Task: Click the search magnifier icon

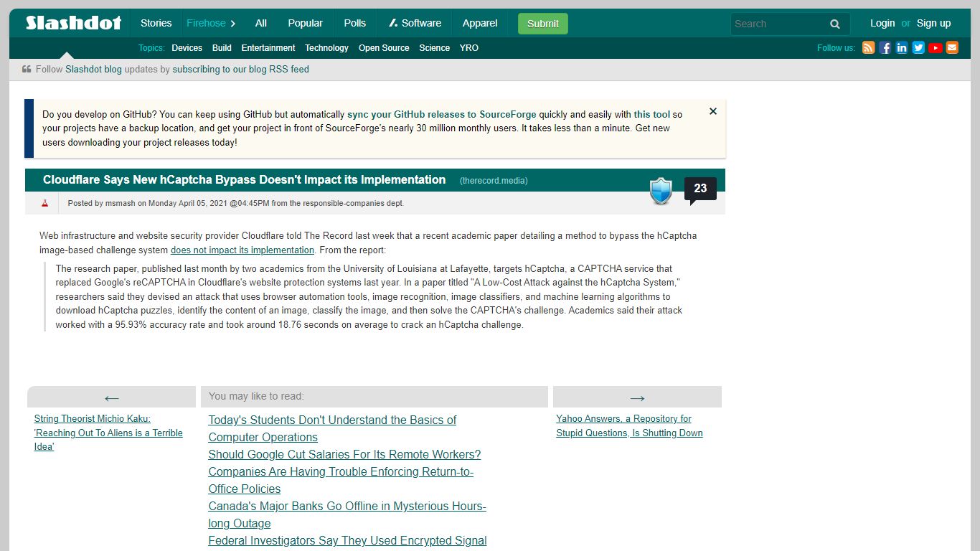Action: pyautogui.click(x=835, y=24)
